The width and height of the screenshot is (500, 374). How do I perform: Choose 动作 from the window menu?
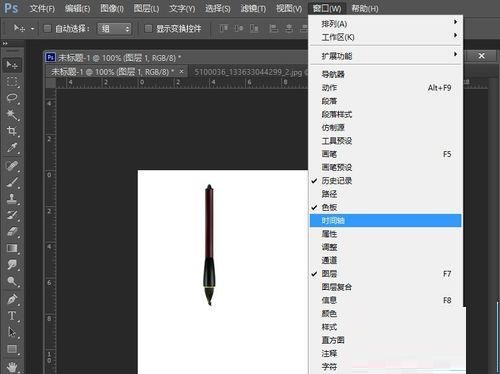pyautogui.click(x=386, y=88)
